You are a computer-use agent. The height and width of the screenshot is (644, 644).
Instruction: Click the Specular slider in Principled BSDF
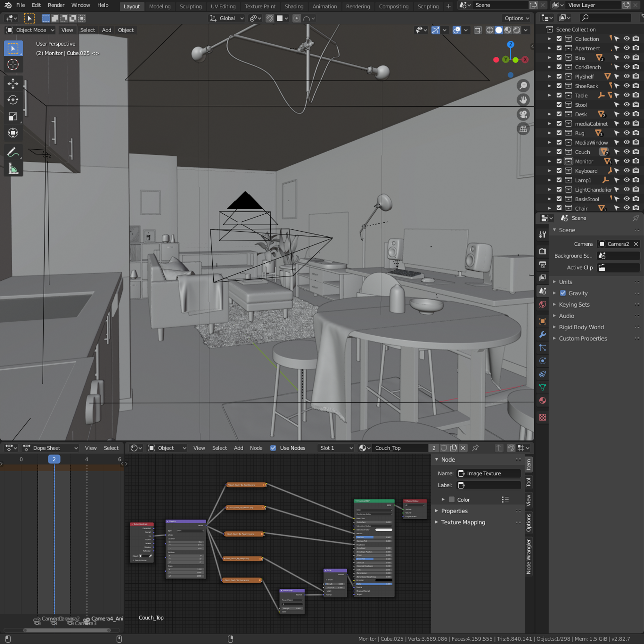pyautogui.click(x=374, y=537)
